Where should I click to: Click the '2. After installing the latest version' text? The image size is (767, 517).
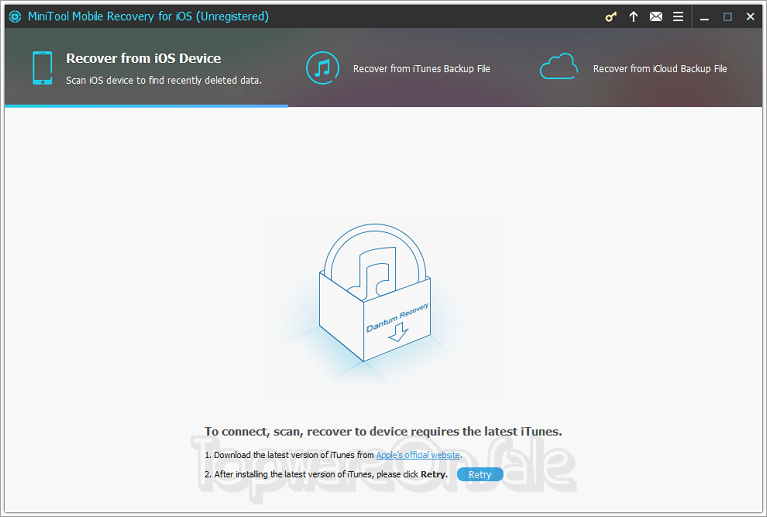point(326,474)
